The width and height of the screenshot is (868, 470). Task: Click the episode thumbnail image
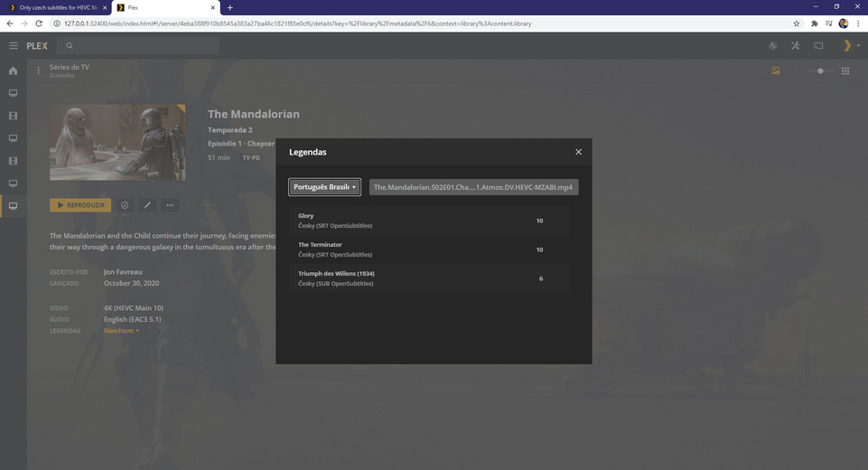[x=117, y=142]
